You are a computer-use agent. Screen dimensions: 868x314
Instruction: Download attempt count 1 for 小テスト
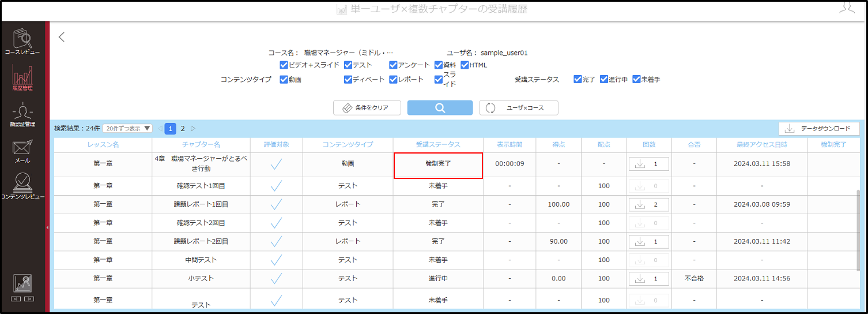[649, 278]
